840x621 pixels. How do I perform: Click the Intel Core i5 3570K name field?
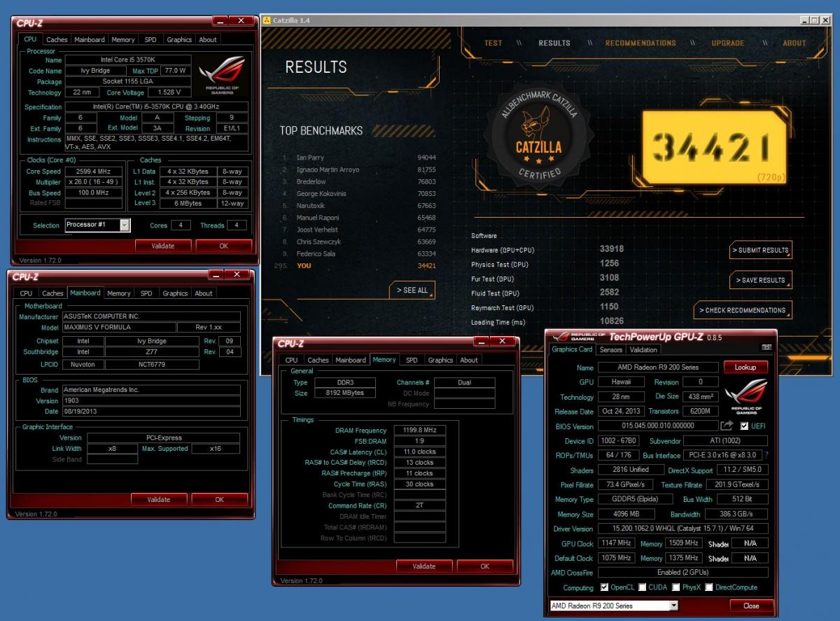pos(128,60)
